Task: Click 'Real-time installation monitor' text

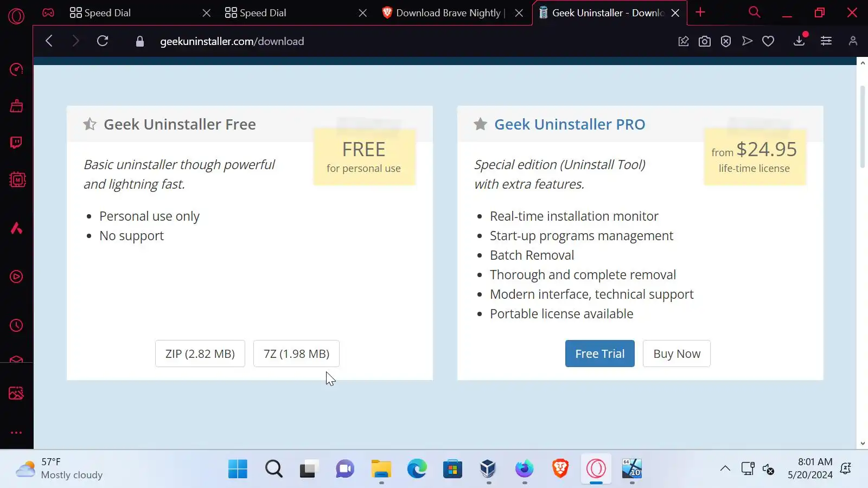Action: click(574, 216)
